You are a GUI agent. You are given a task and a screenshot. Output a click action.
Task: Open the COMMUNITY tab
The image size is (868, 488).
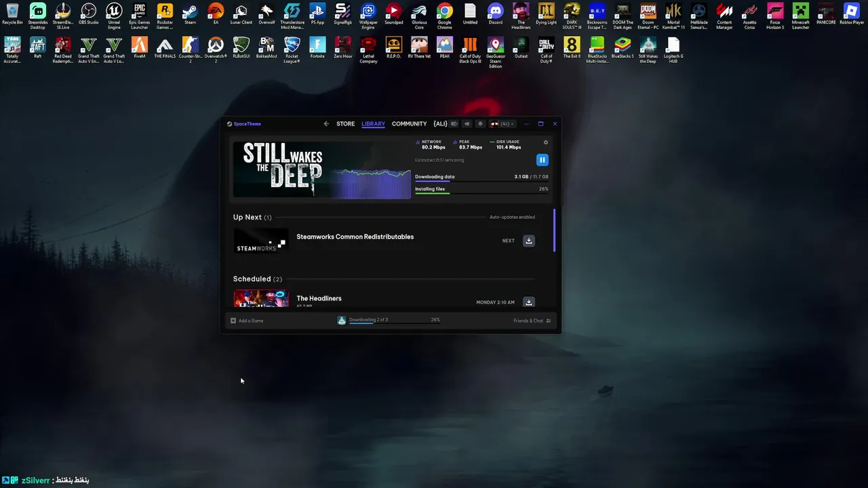click(x=409, y=124)
